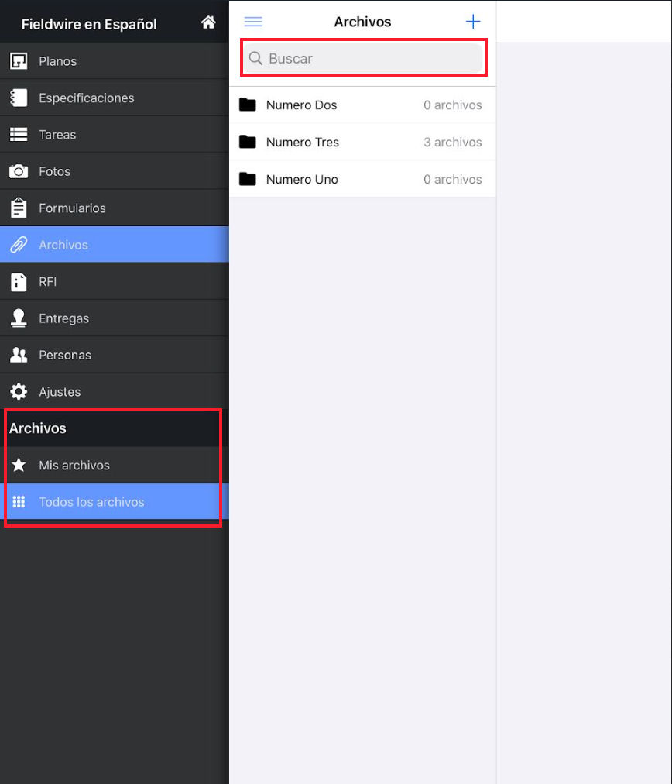Open the Especificaciones section
Image resolution: width=672 pixels, height=784 pixels.
point(115,98)
